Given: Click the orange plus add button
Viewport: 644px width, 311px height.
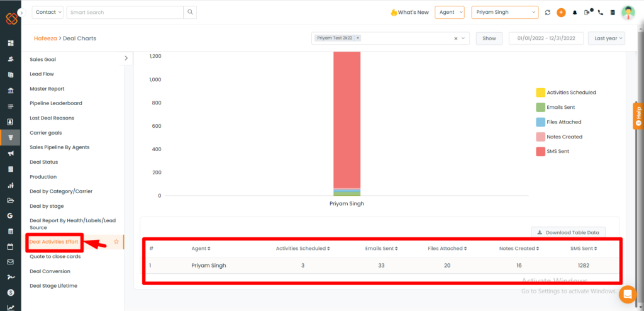Looking at the screenshot, I should 561,13.
